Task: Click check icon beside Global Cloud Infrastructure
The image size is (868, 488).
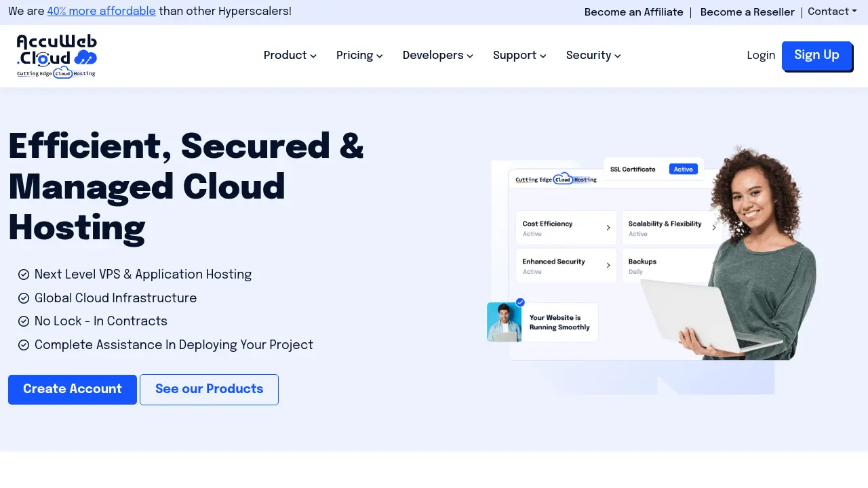Action: pos(24,298)
